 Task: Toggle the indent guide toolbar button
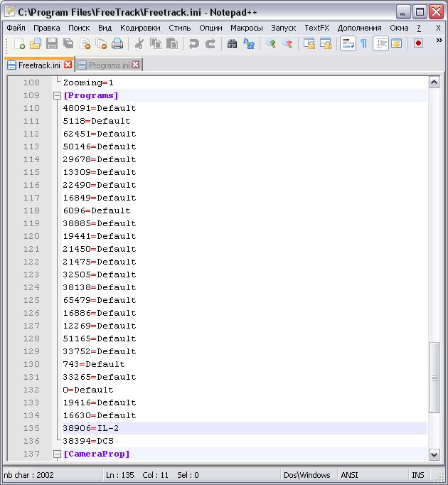coord(380,43)
